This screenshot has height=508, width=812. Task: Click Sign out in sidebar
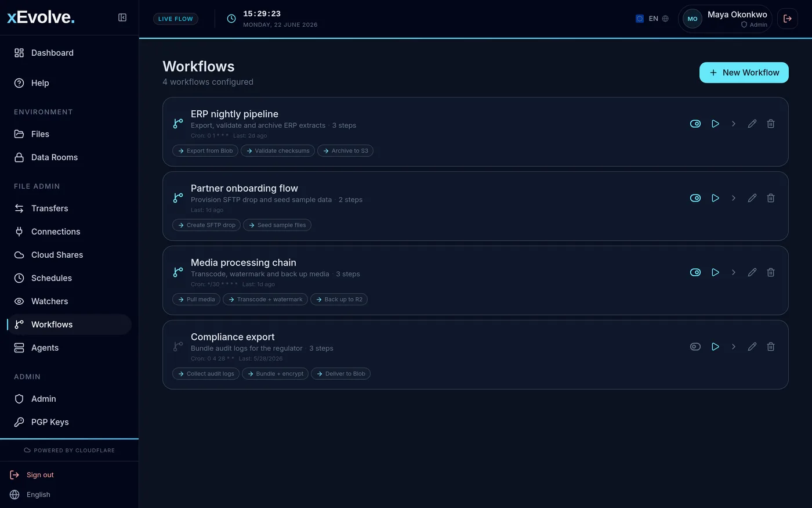(32, 475)
